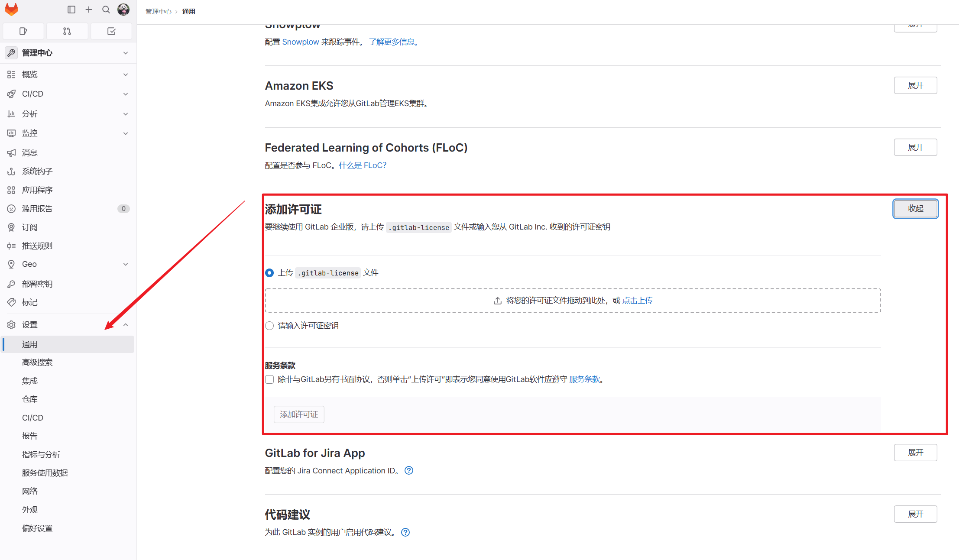Open the user avatar menu

pyautogui.click(x=123, y=10)
